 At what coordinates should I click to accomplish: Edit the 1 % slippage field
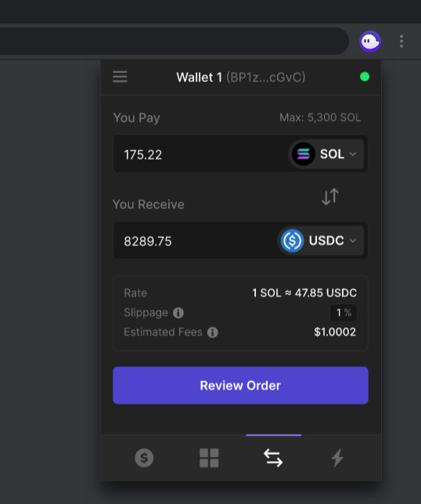[x=344, y=313]
